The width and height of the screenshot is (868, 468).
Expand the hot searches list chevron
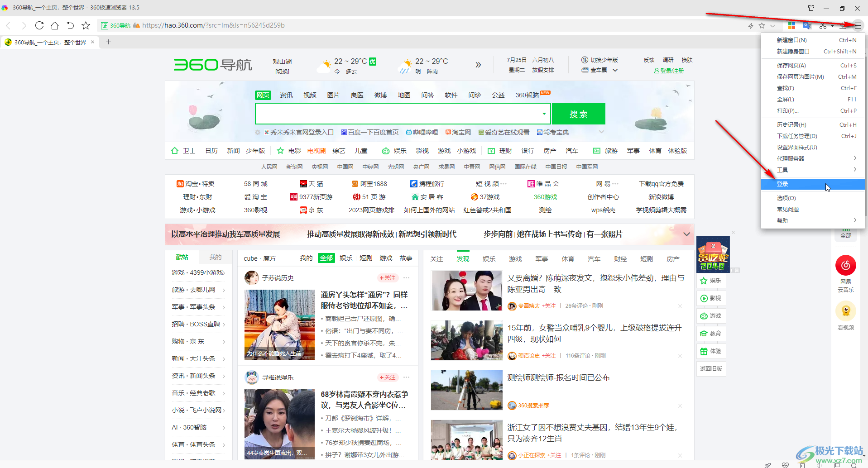601,132
